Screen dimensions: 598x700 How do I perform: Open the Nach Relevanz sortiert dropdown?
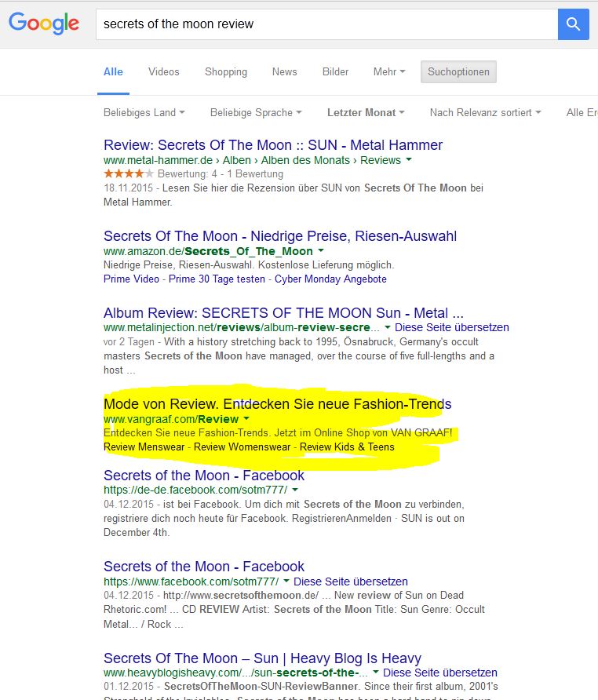485,112
